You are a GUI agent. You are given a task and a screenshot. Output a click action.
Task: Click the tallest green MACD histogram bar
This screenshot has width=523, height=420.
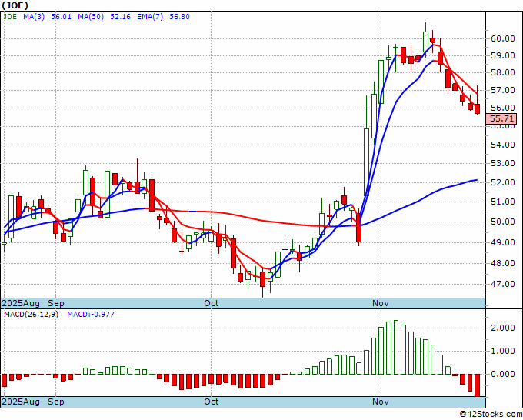396,347
